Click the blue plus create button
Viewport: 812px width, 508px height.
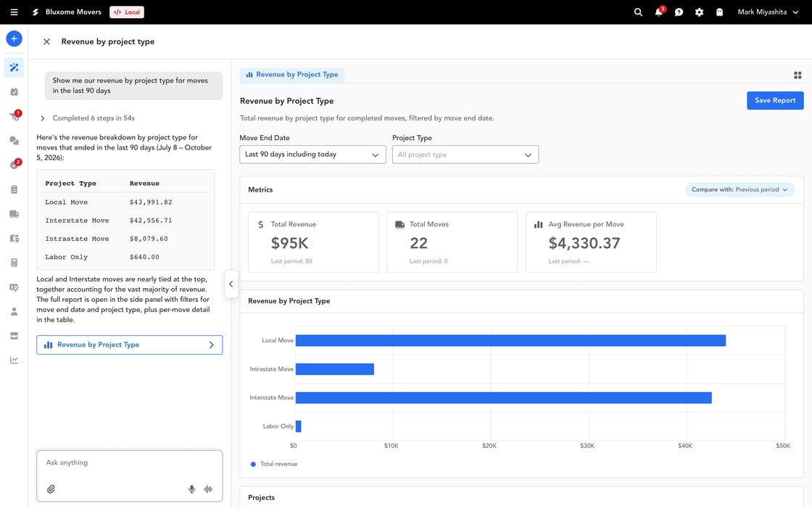(x=14, y=38)
